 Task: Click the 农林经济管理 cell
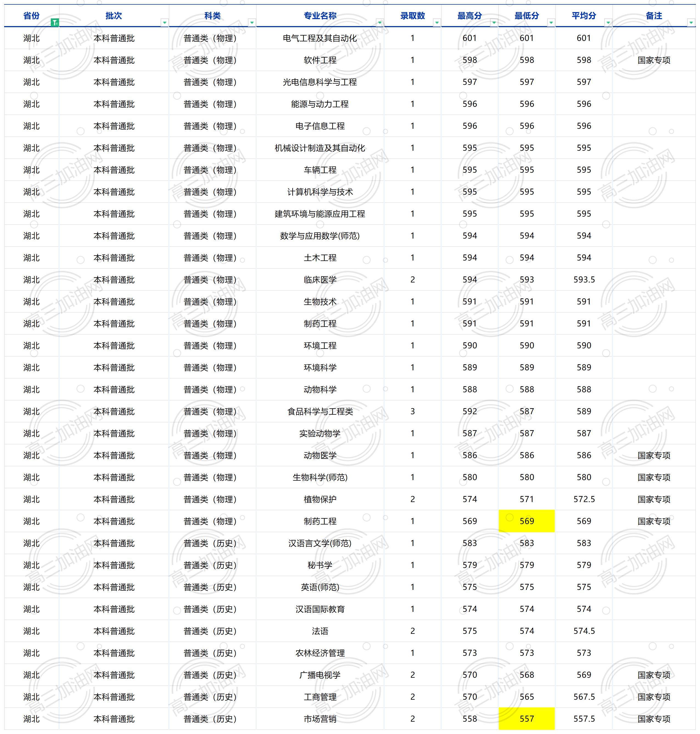click(x=320, y=653)
